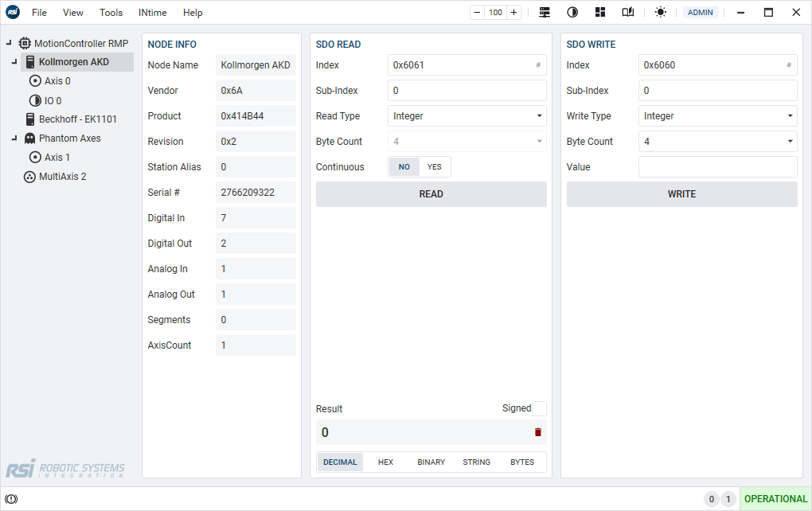
Task: Open the network server icon in toolbar
Action: point(545,13)
